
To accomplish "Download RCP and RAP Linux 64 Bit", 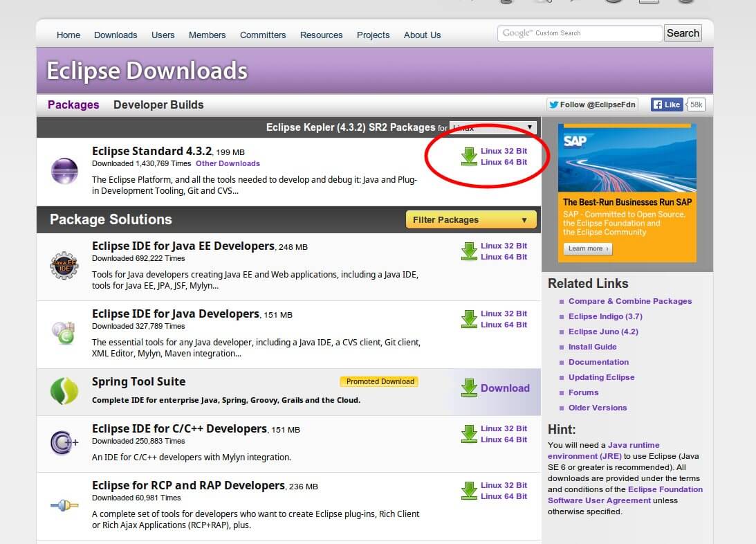I will click(504, 496).
